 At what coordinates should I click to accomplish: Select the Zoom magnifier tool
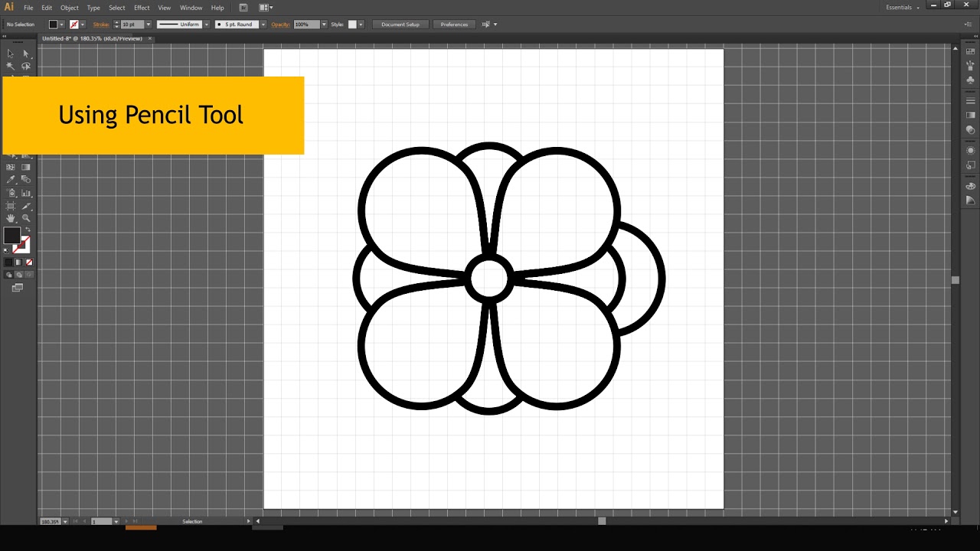tap(26, 218)
